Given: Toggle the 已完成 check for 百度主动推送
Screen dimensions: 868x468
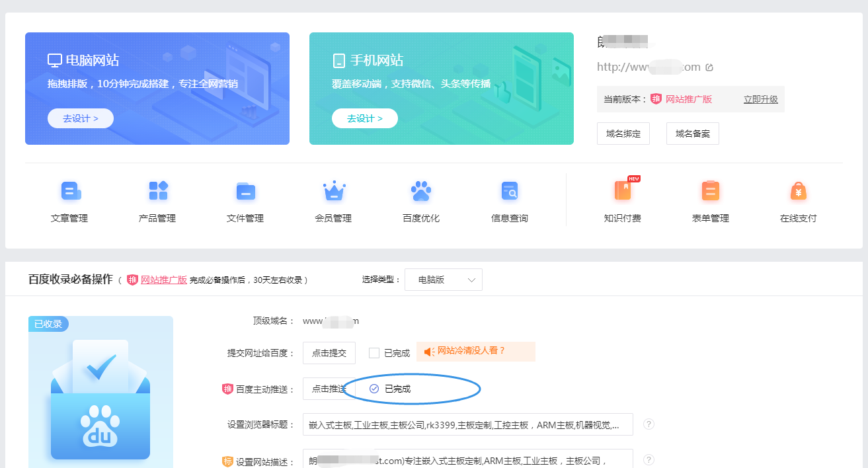Looking at the screenshot, I should 374,389.
